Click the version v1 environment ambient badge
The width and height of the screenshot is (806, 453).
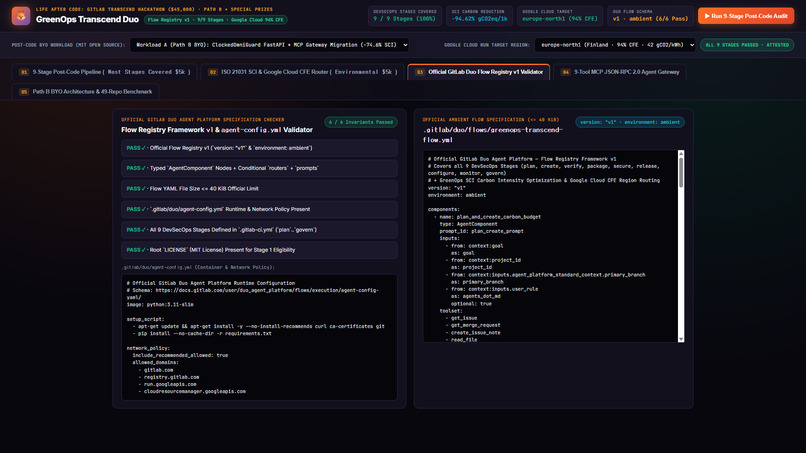point(630,122)
